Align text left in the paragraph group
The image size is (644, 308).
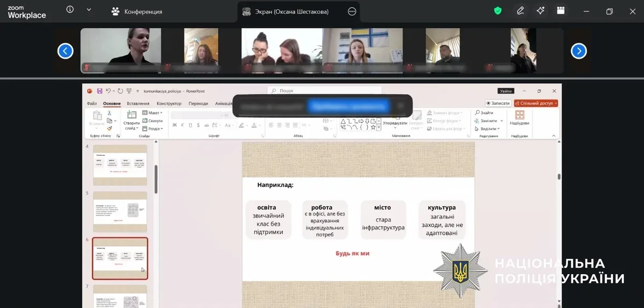pos(271,125)
